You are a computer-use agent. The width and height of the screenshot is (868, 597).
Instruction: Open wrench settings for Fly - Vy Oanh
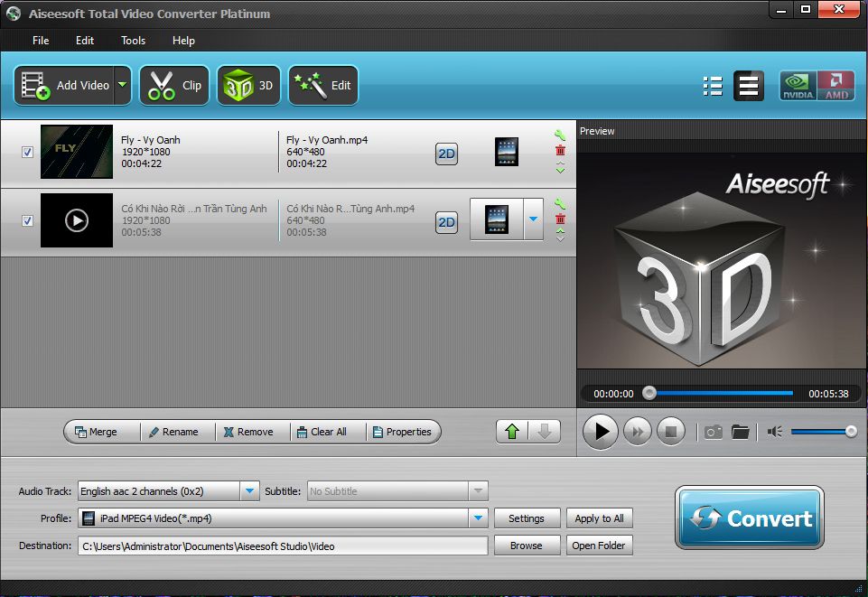tap(560, 135)
